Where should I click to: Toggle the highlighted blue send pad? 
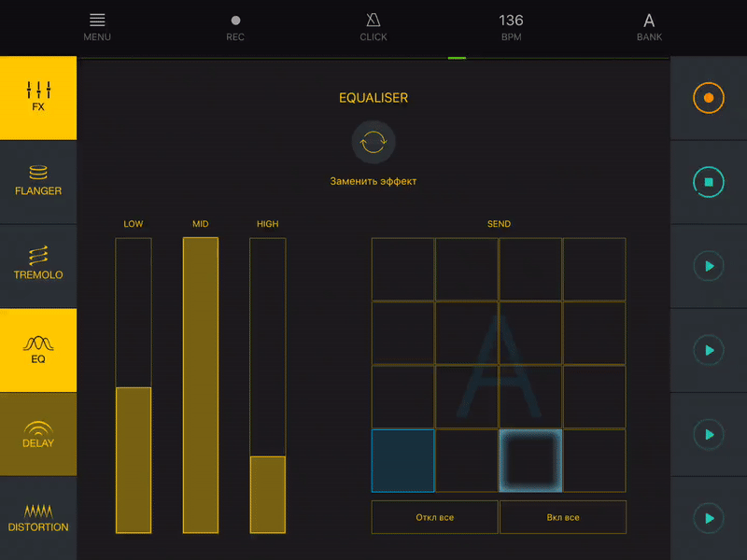[x=403, y=460]
